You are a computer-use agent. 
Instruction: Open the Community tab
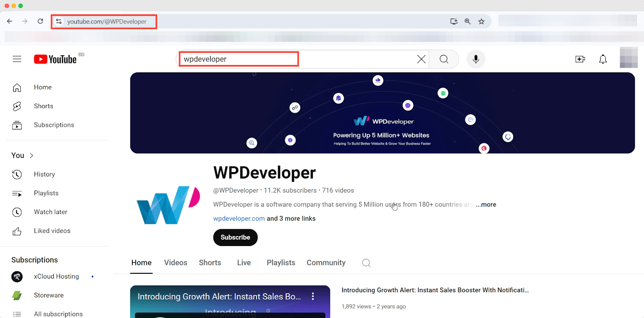click(326, 263)
